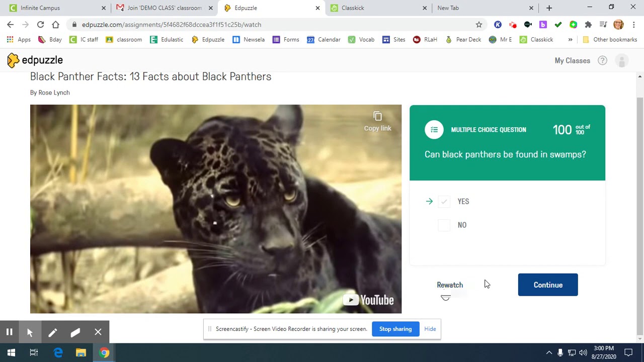
Task: Click the browser home icon
Action: tap(55, 24)
